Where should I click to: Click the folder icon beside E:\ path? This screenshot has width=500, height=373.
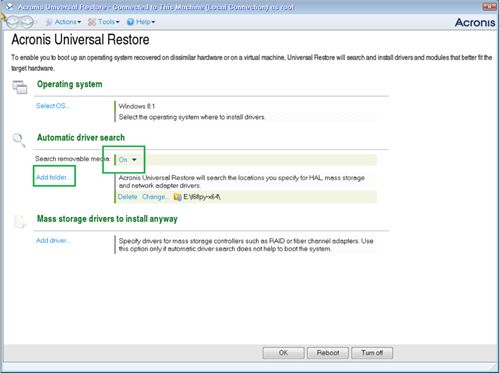[x=178, y=197]
